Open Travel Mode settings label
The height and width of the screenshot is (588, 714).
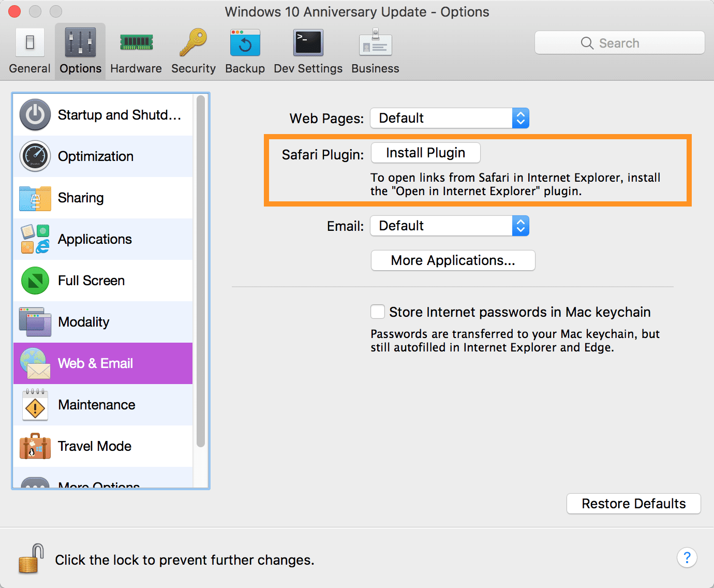95,446
